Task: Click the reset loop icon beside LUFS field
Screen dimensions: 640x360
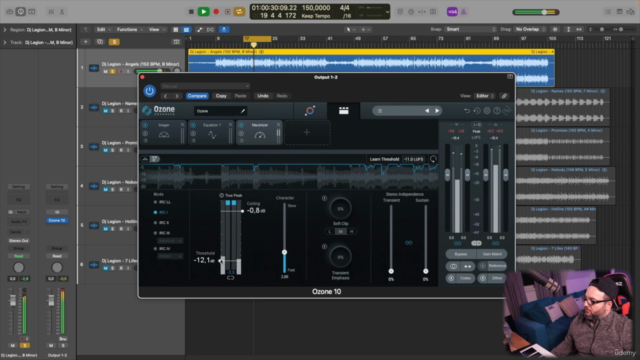Action: 433,159
